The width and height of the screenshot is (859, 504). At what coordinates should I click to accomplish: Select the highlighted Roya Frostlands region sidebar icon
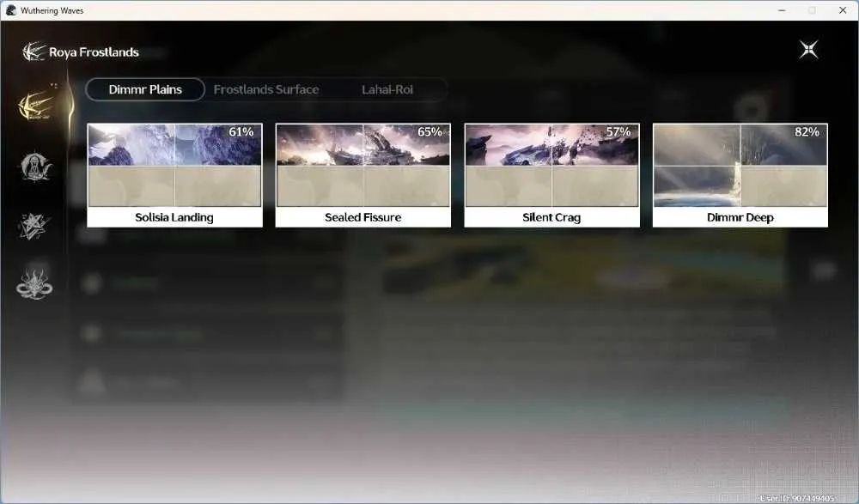click(x=35, y=106)
